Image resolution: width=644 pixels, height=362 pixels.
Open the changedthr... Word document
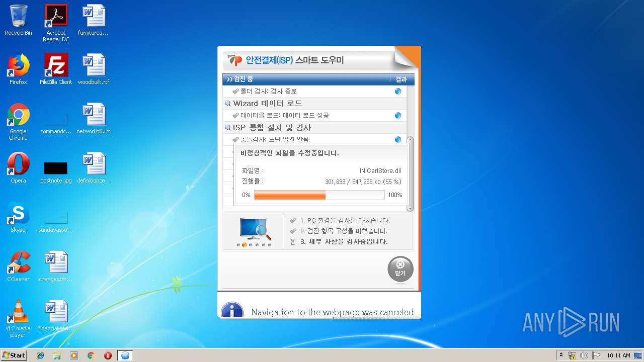(56, 266)
